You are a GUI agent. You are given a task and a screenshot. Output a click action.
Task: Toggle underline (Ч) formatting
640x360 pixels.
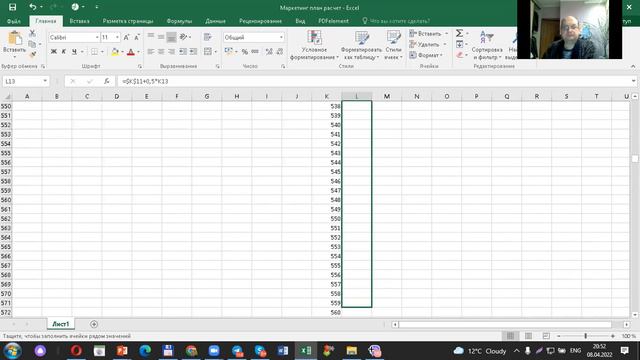point(74,51)
